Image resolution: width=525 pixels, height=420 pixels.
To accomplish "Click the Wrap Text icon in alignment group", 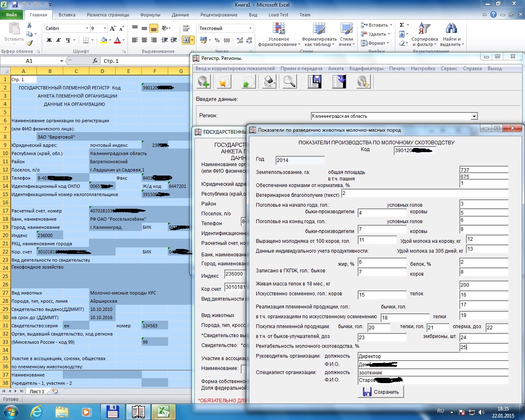I will [x=186, y=28].
